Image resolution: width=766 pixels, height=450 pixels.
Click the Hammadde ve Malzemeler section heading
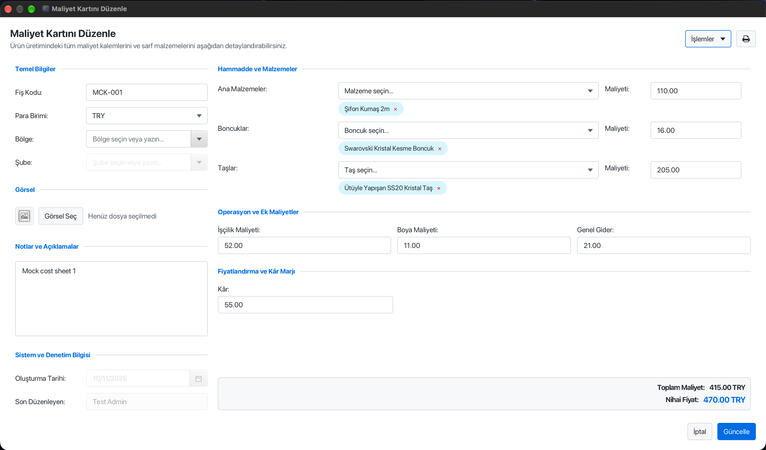[x=257, y=69]
